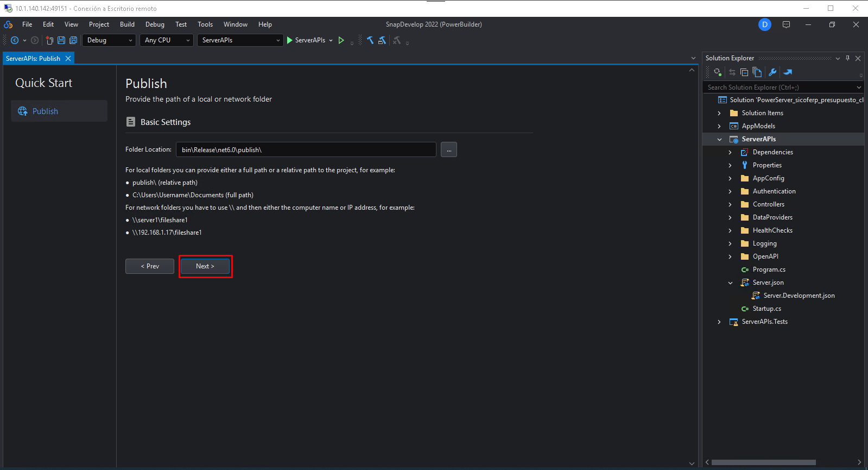Viewport: 868px width, 470px height.
Task: Click the Folder Location text field
Action: [306, 150]
